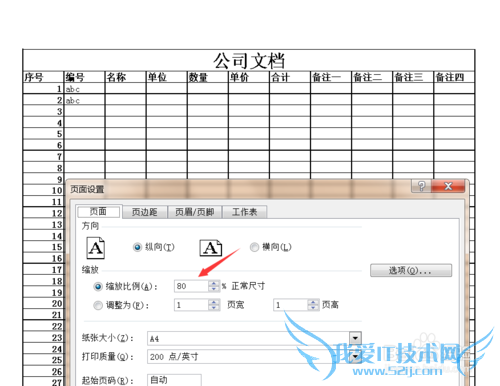500x386 pixels.
Task: Select the 纵向(T) portrait radio button
Action: [x=137, y=247]
